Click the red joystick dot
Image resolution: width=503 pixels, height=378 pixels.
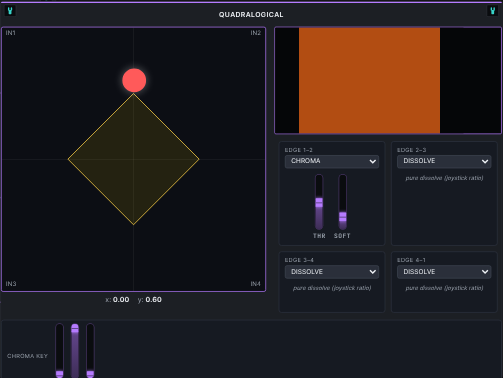(x=134, y=80)
